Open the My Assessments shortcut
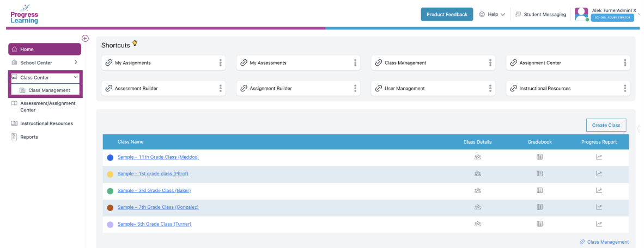644x248 pixels. 298,63
